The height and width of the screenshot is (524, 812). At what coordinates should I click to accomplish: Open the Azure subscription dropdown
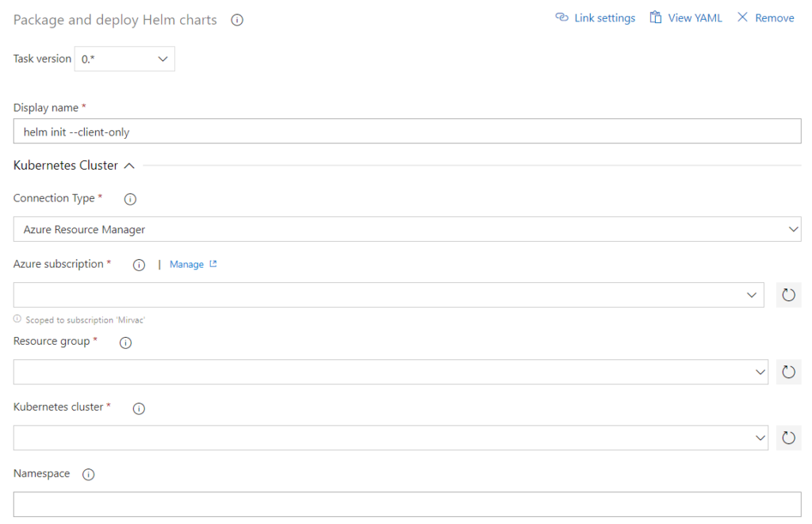389,295
